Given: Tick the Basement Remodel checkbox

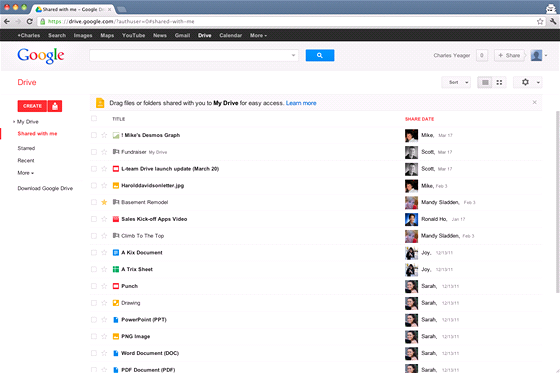Looking at the screenshot, I should [94, 202].
